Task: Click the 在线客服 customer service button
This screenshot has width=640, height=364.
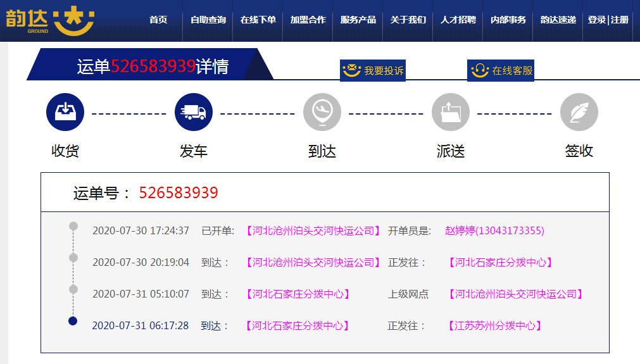Action: tap(501, 70)
